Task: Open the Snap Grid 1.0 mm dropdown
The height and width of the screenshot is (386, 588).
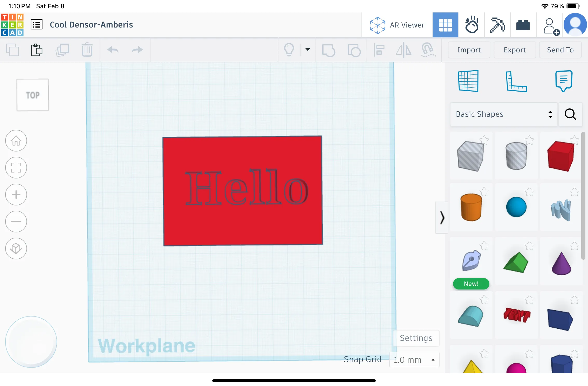Action: (414, 360)
